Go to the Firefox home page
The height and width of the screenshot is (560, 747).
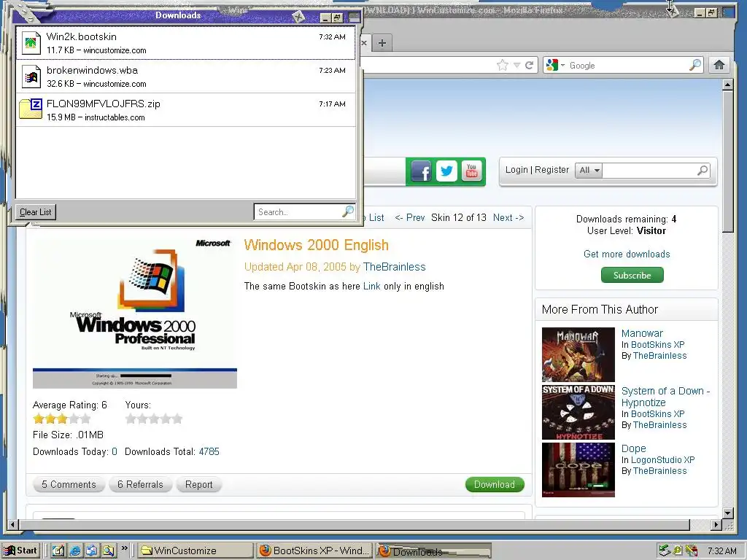coord(719,65)
